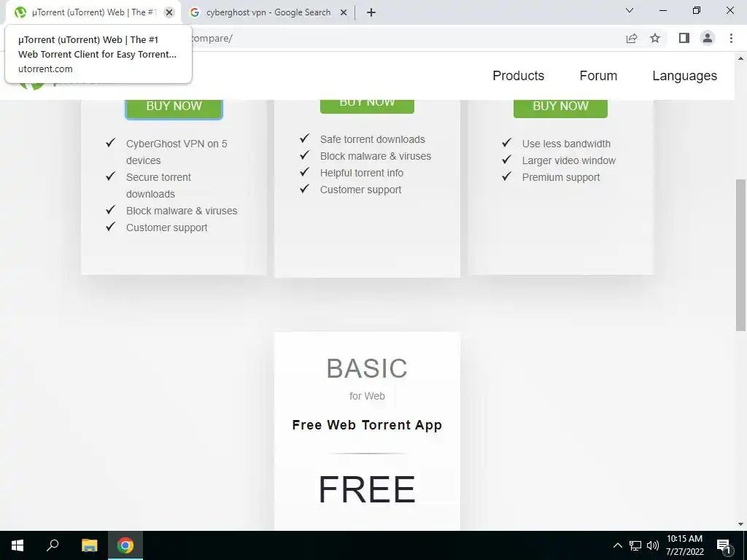Click the scrollbar down arrow
Image resolution: width=747 pixels, height=560 pixels.
tap(741, 524)
